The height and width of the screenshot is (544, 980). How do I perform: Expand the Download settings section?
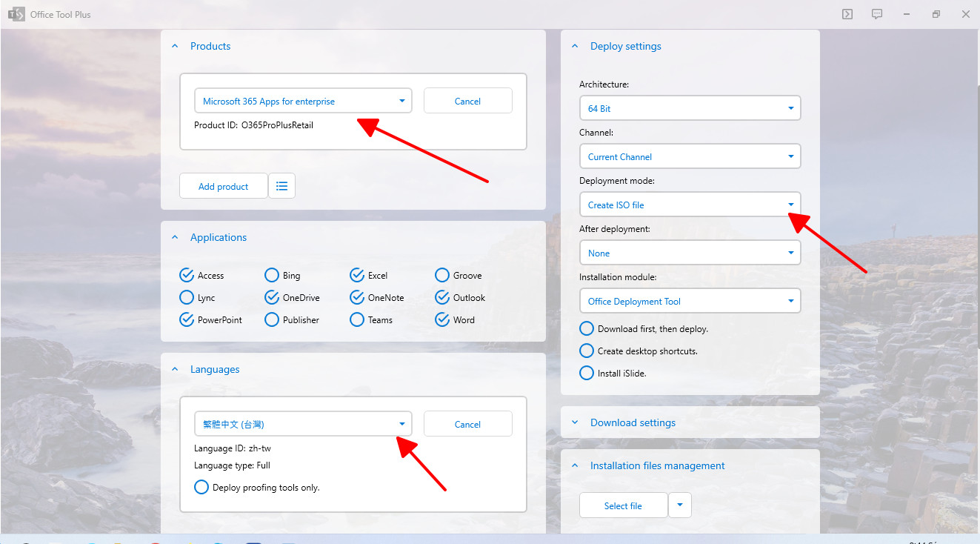575,422
